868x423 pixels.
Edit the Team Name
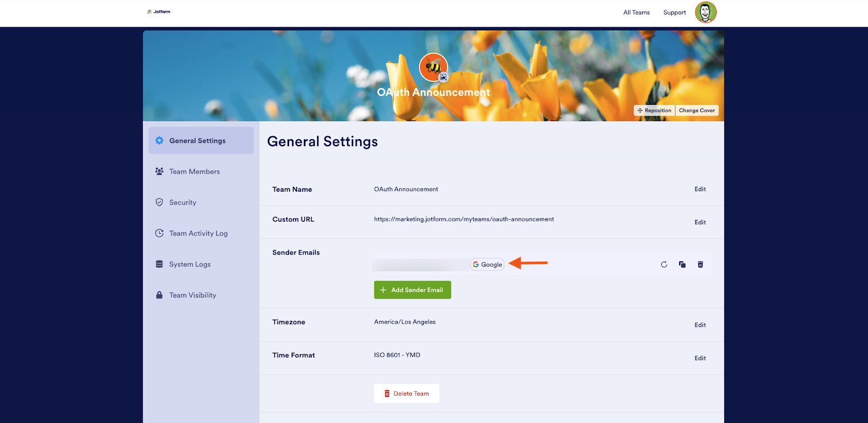pyautogui.click(x=700, y=190)
